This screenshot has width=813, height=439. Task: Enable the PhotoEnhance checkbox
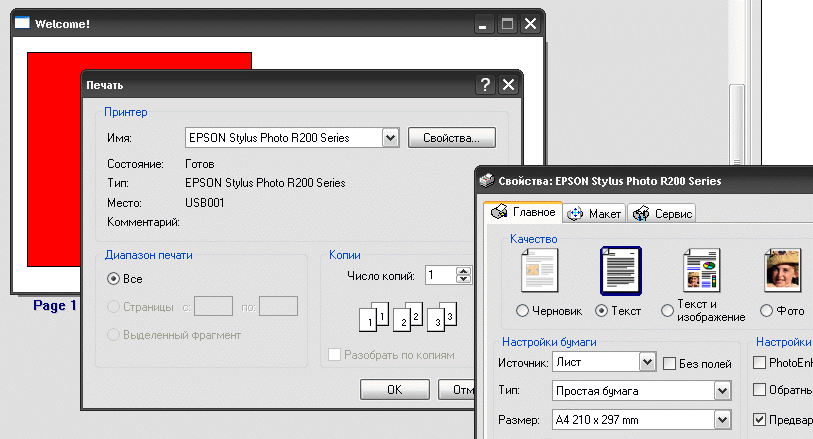point(759,362)
